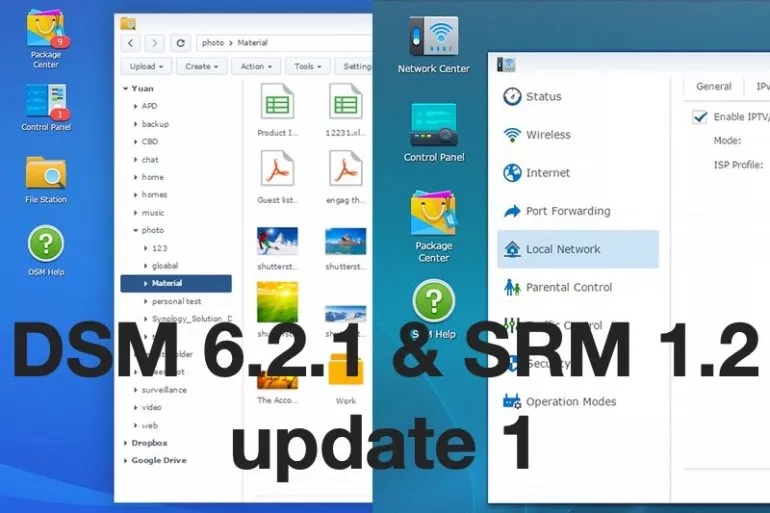Toggle Enable IPTV checkbox
Viewport: 770px width, 513px height.
click(700, 117)
